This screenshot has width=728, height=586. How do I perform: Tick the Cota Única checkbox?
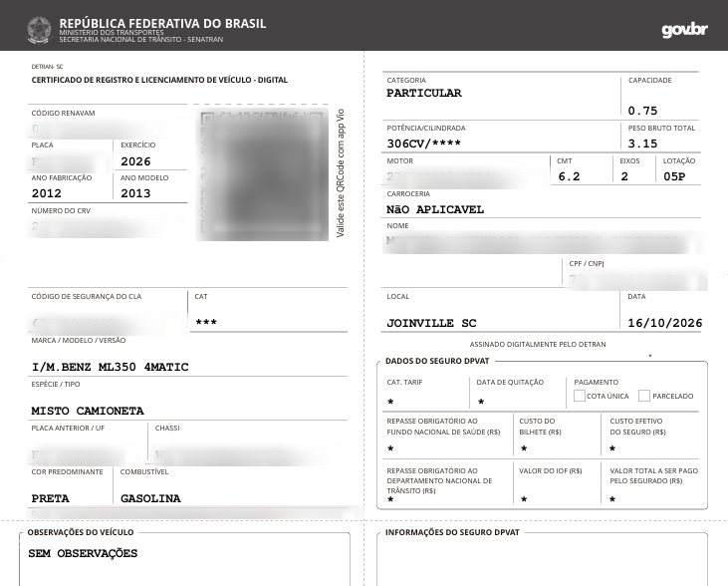pos(579,396)
